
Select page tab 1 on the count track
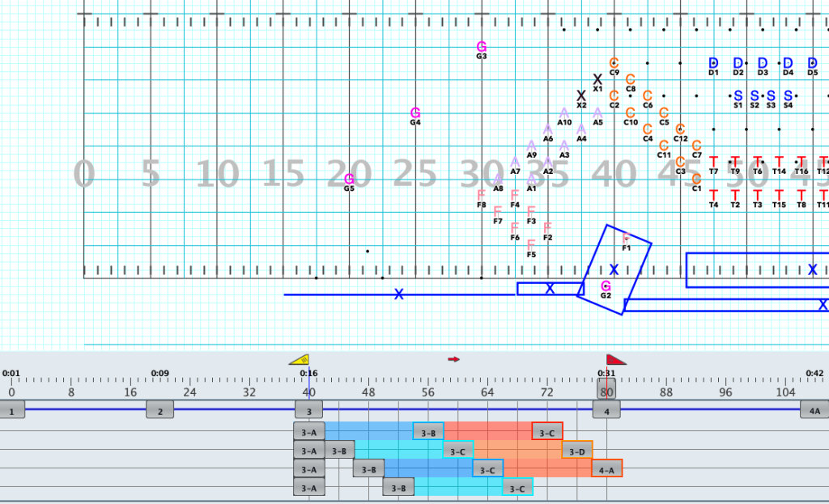[x=11, y=410]
